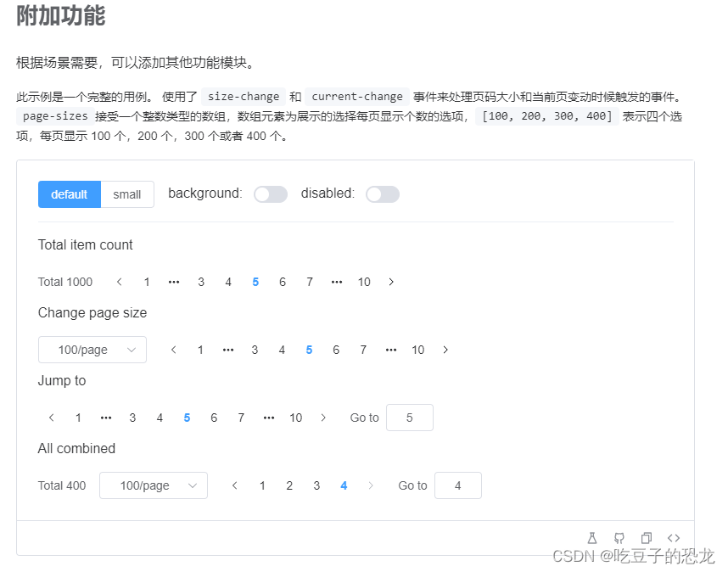View the example source on GitHub
Image resolution: width=728 pixels, height=572 pixels.
pos(619,537)
